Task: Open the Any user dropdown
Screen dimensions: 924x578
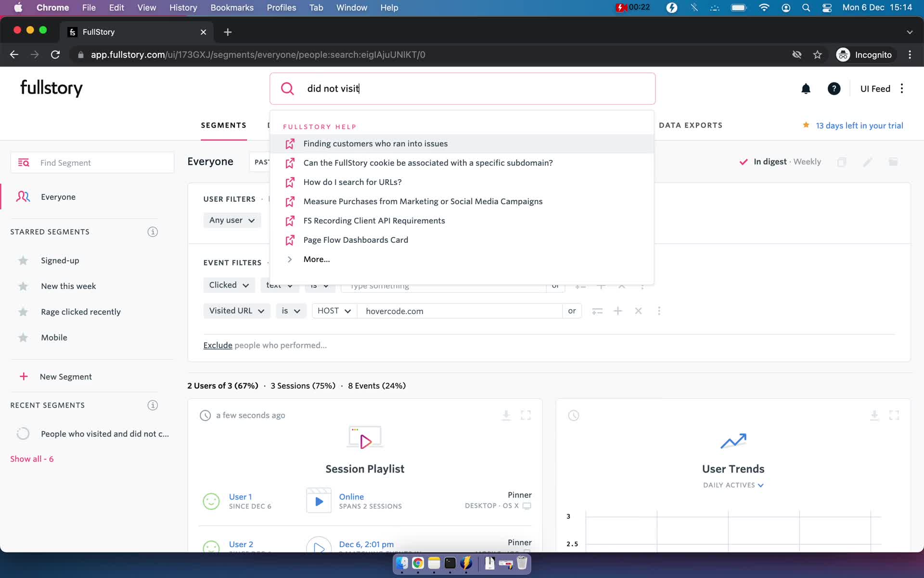Action: tap(232, 220)
